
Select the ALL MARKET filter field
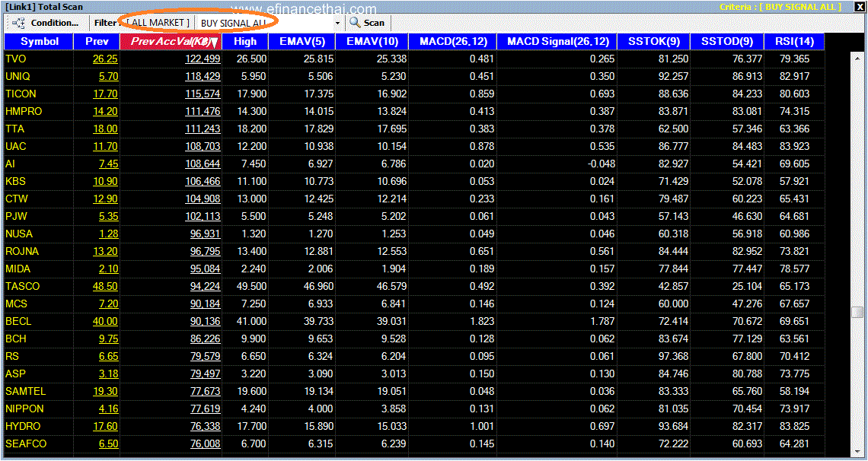155,23
